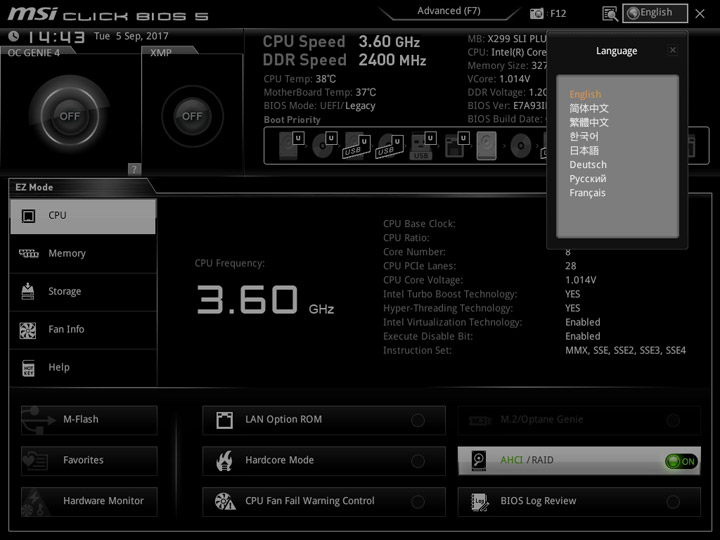Click the CPU chip icon

(28, 216)
